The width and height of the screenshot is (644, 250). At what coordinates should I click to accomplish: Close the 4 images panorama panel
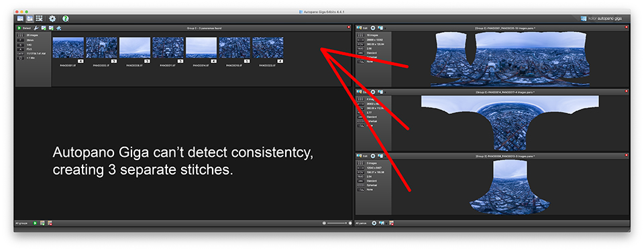(626, 92)
